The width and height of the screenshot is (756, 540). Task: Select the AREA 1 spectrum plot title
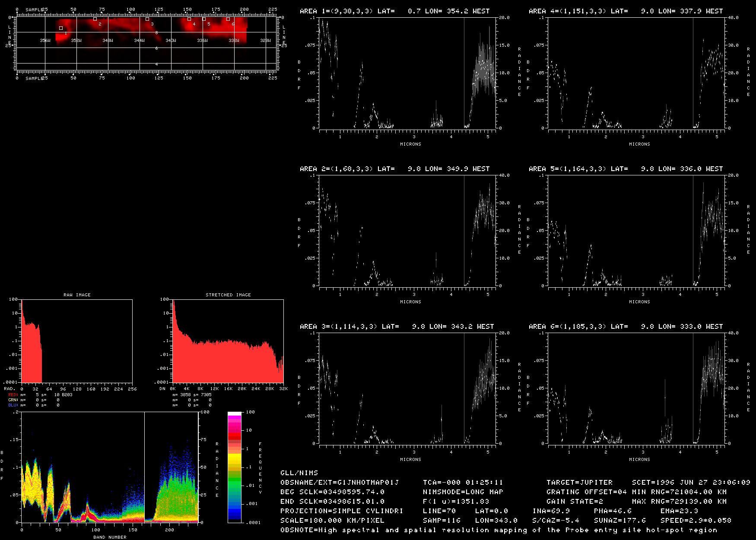point(395,11)
